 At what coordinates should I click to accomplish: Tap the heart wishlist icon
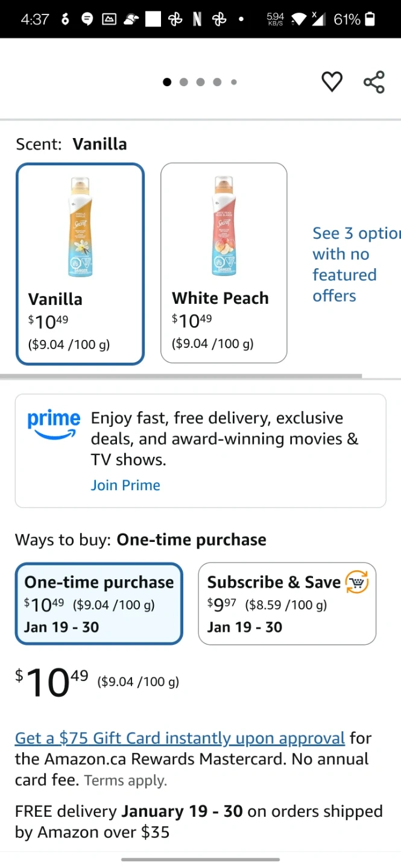pyautogui.click(x=332, y=82)
